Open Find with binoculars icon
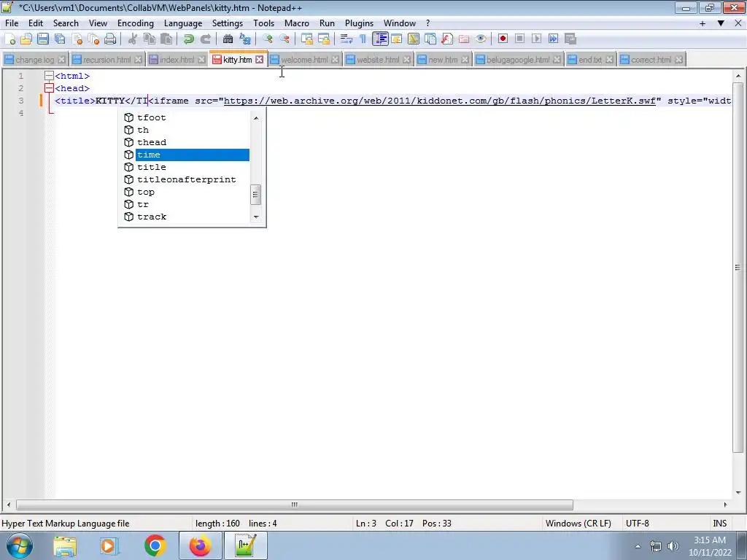This screenshot has height=560, width=747. [228, 39]
